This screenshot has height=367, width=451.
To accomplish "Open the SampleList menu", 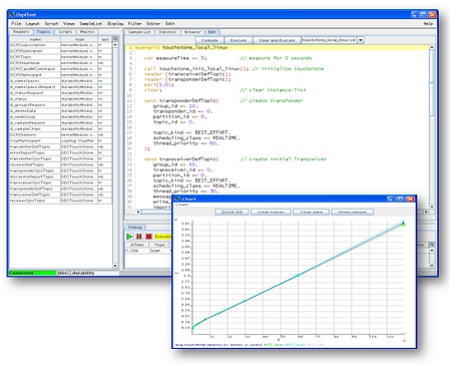I will click(91, 23).
